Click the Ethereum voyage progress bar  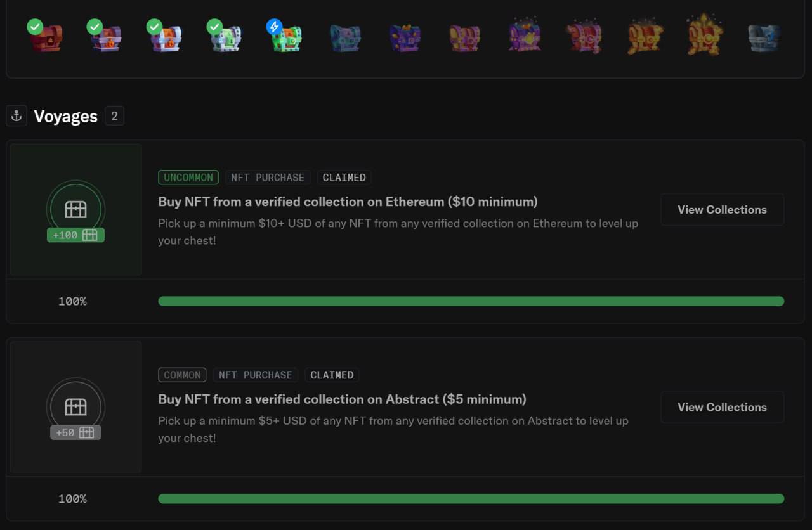pyautogui.click(x=471, y=301)
